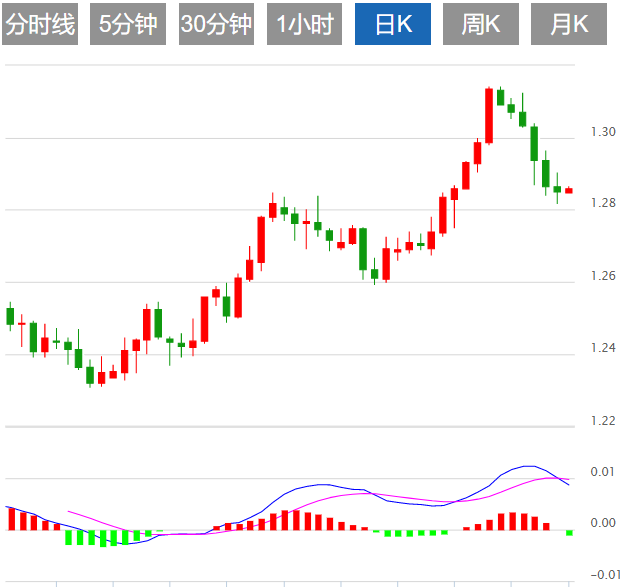The width and height of the screenshot is (638, 587).
Task: Click the 0.00 MACD axis label
Action: [x=603, y=523]
